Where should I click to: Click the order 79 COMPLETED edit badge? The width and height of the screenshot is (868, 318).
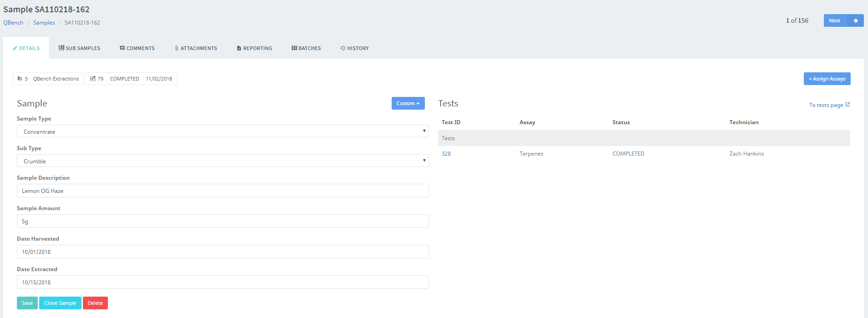tap(131, 79)
